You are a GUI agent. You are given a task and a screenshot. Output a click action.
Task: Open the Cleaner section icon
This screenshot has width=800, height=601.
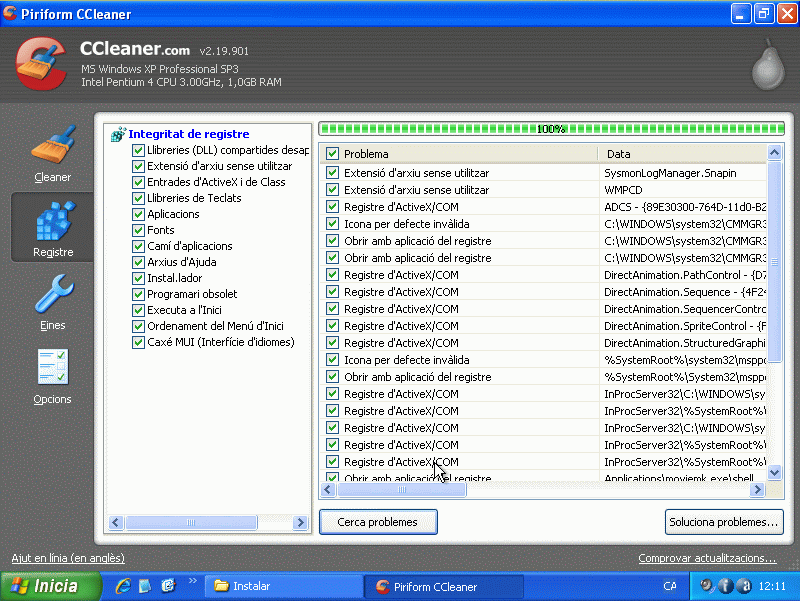pyautogui.click(x=53, y=146)
